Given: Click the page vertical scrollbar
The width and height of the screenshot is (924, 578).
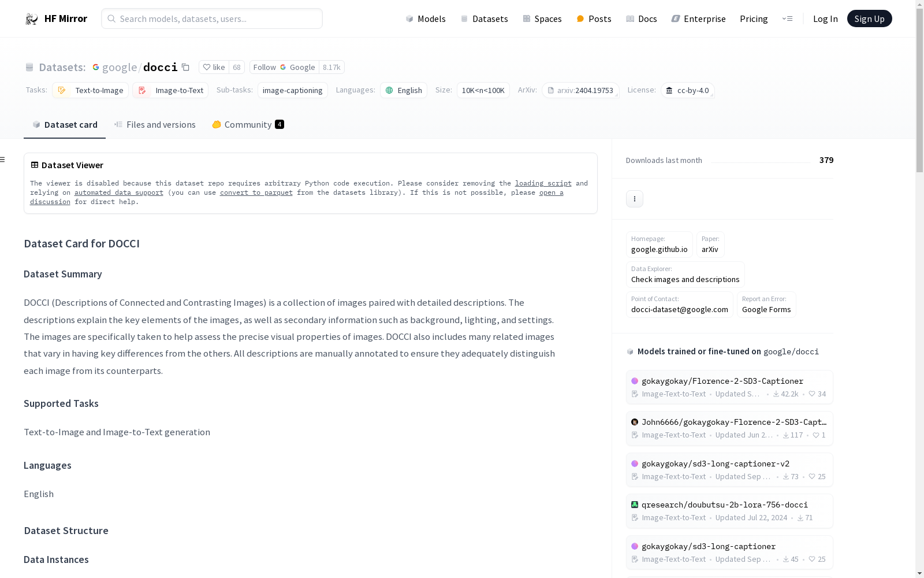Looking at the screenshot, I should point(919,90).
